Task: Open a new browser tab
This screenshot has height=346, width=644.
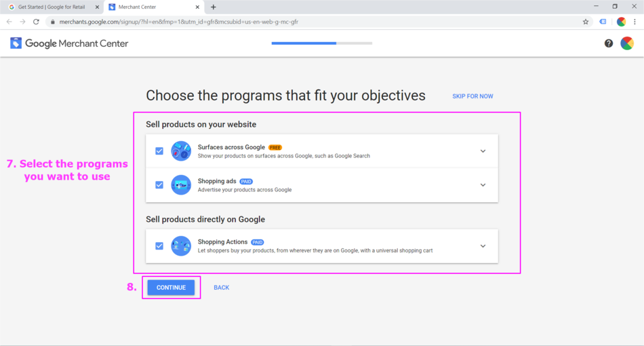Action: (214, 7)
